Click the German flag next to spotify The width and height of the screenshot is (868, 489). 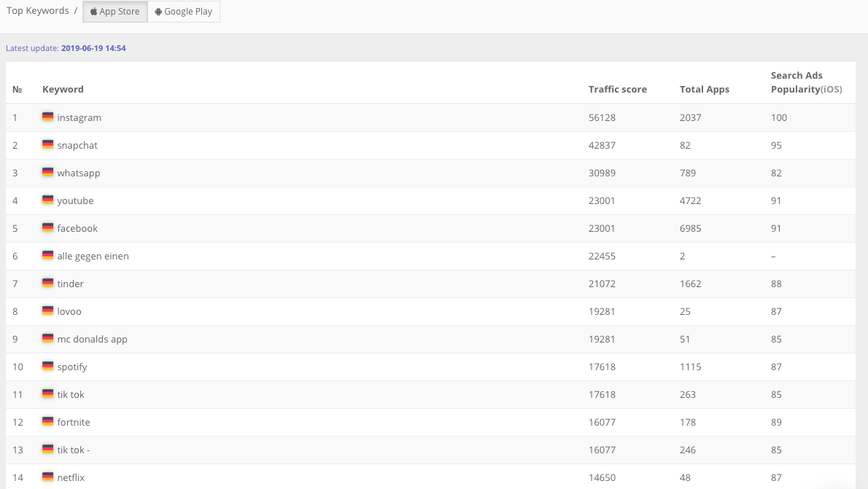47,366
